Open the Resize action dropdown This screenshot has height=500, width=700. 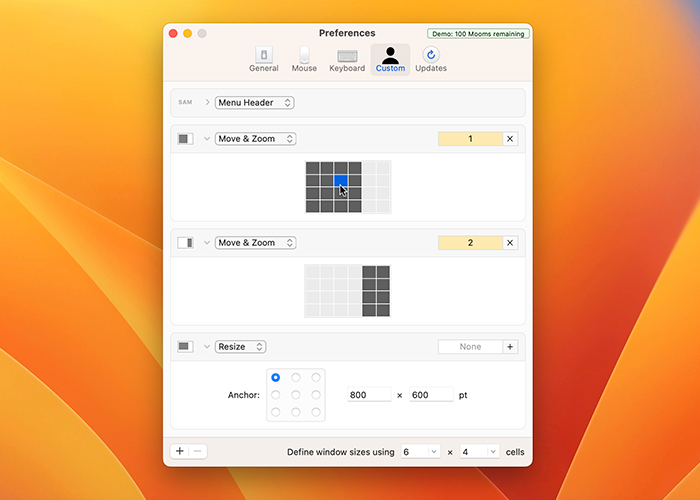click(240, 347)
